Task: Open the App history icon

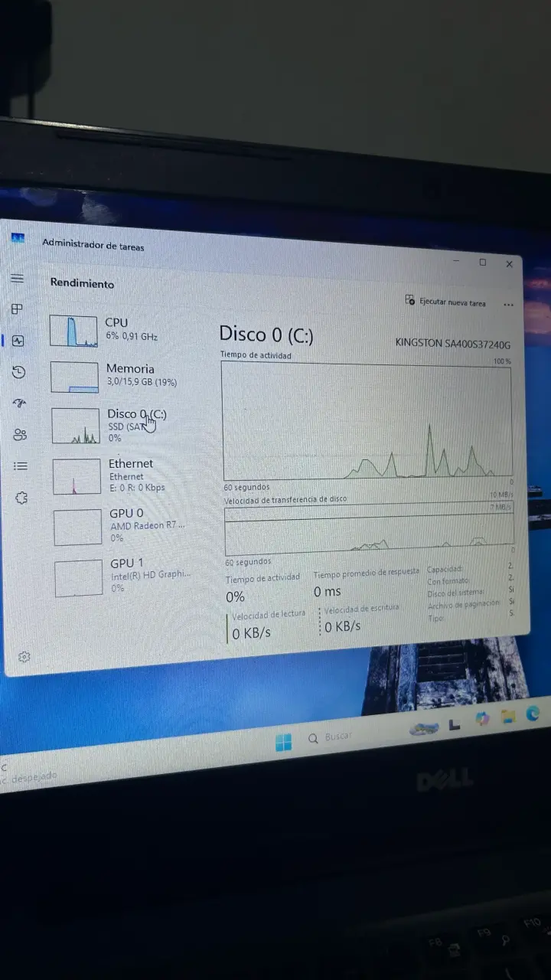Action: 19,372
